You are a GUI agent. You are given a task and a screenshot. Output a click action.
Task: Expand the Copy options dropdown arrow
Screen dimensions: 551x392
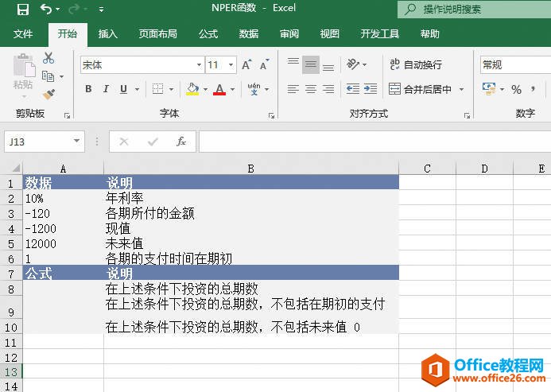pos(61,76)
